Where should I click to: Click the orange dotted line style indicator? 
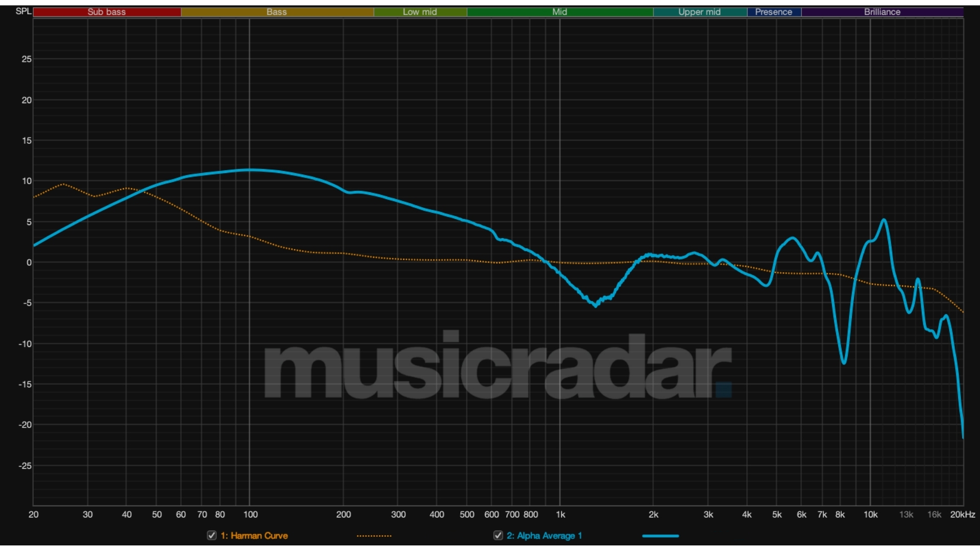click(374, 536)
